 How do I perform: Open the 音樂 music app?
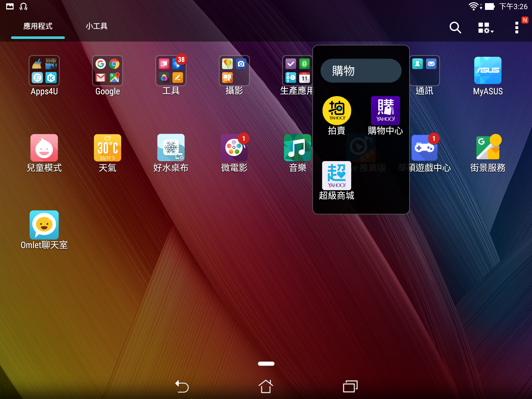[297, 148]
